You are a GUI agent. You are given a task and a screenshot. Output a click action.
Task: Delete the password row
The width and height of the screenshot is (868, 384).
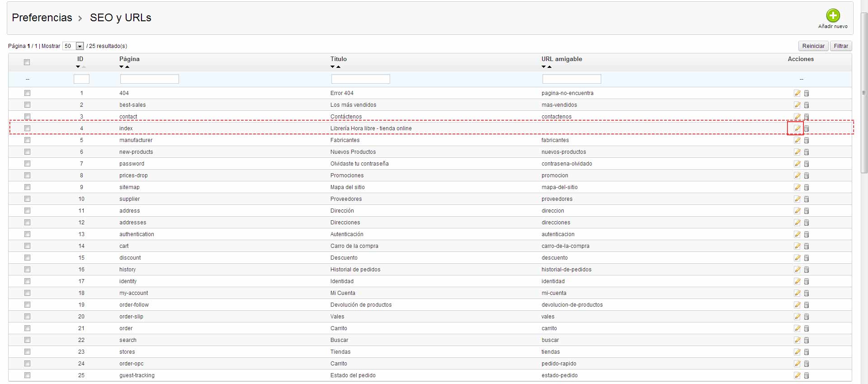coord(807,164)
